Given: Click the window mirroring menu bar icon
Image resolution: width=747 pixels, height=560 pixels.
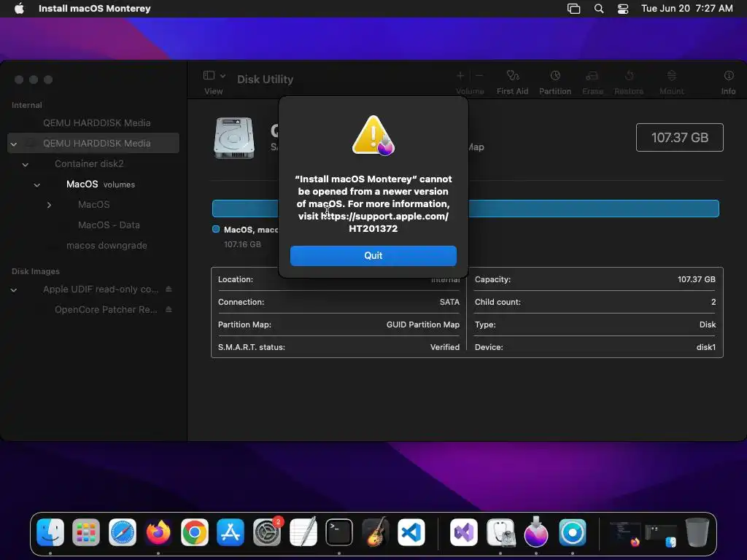Looking at the screenshot, I should (x=573, y=9).
